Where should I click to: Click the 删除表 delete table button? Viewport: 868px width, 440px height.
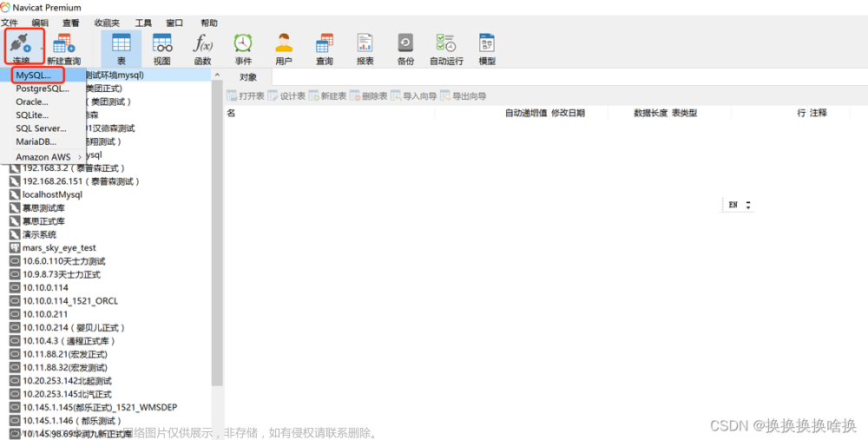point(369,96)
